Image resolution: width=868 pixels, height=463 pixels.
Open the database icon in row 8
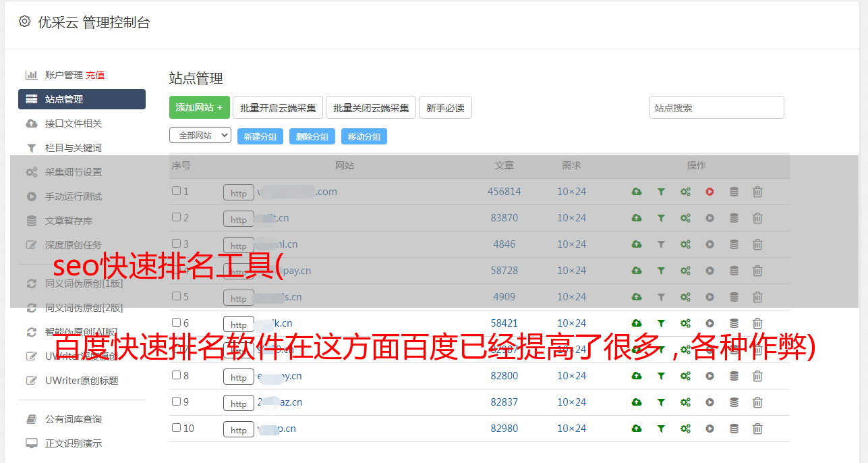[734, 376]
